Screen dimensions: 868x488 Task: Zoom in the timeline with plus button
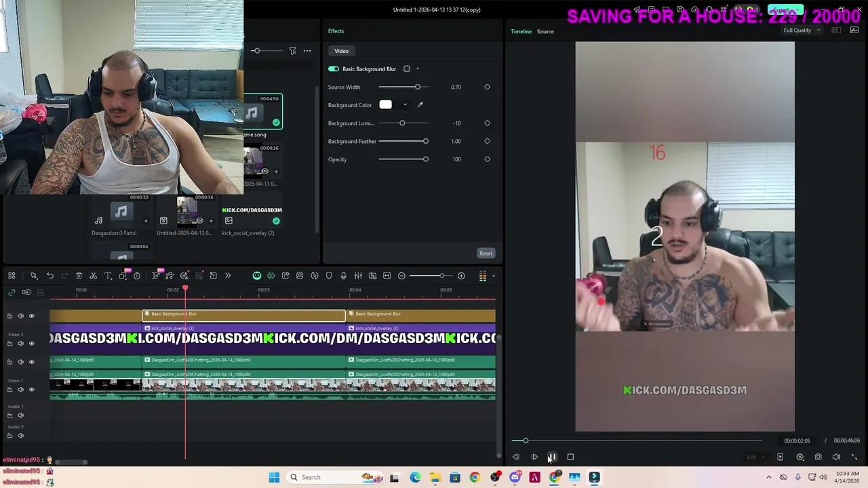point(461,276)
